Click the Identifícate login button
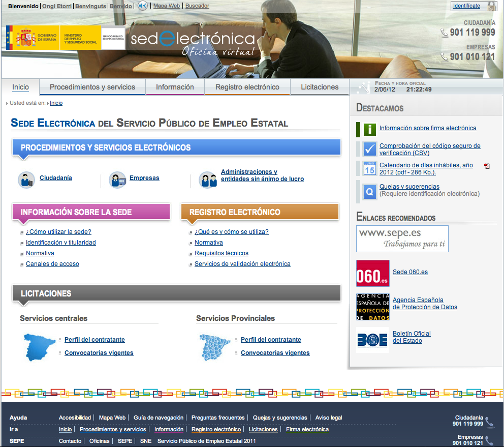504x447 pixels. tap(466, 6)
